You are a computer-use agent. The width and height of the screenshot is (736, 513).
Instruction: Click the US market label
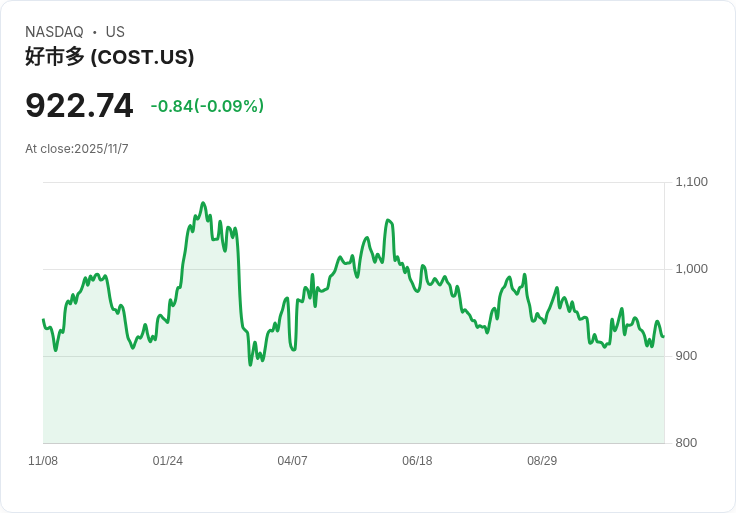tap(115, 32)
